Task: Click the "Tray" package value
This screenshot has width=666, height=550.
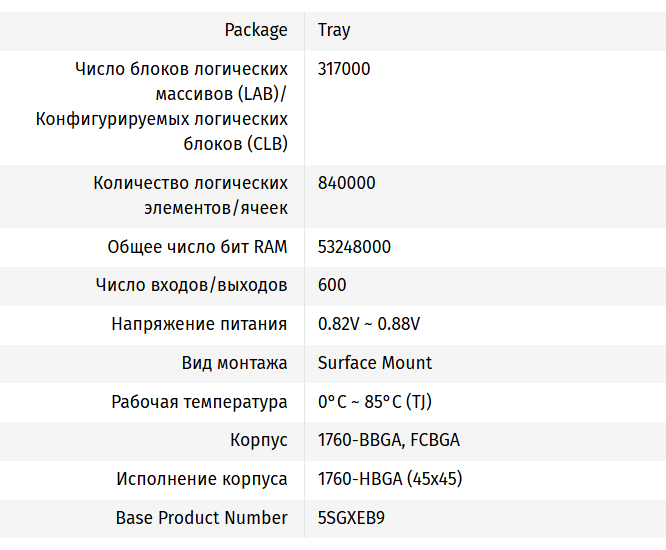Action: [x=334, y=30]
